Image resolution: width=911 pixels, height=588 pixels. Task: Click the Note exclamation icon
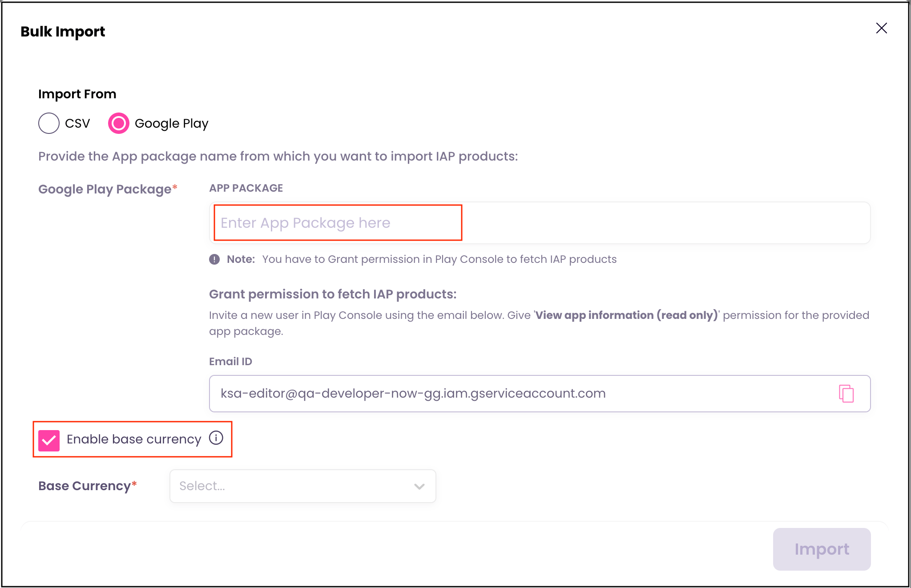[x=214, y=259]
